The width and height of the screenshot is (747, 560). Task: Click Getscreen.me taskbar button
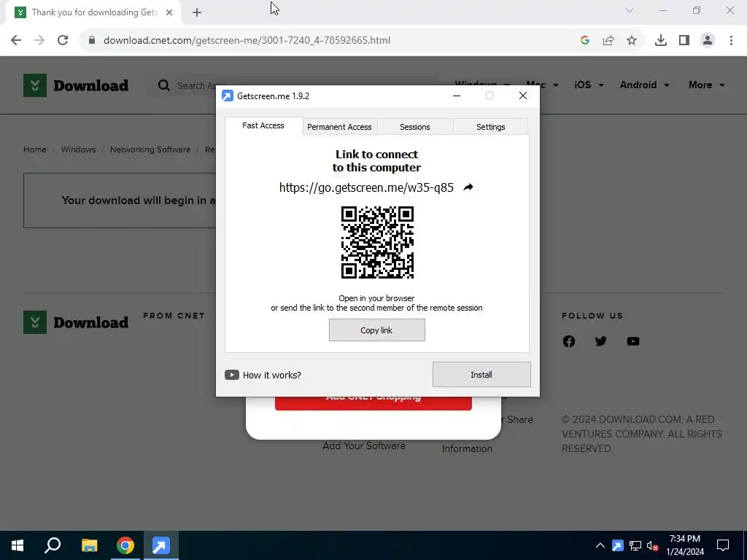[161, 545]
